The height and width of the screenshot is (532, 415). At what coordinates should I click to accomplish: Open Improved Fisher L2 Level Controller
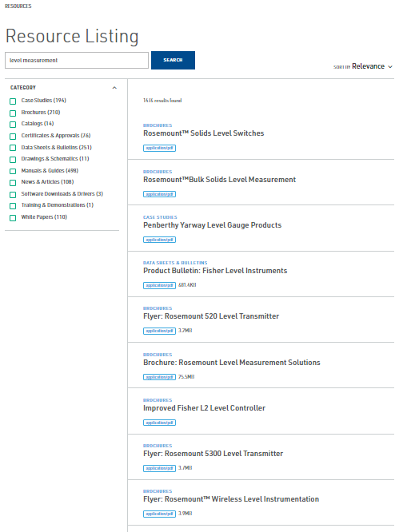[x=204, y=408]
